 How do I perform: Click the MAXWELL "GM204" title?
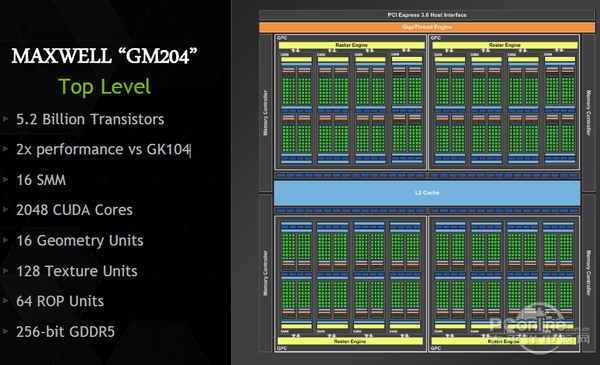pos(104,56)
